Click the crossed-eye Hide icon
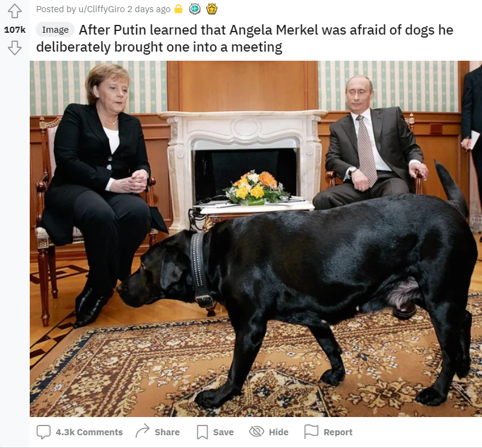Viewport: 482px width, 448px height. (x=257, y=432)
